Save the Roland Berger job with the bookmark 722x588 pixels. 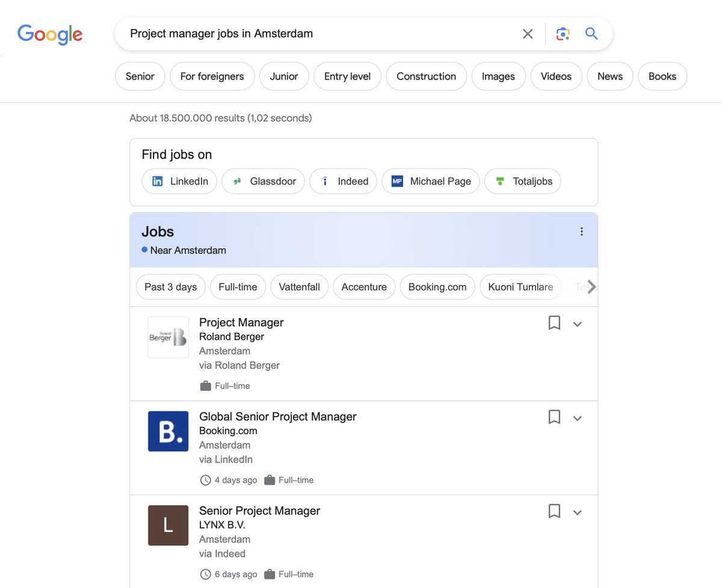click(554, 323)
